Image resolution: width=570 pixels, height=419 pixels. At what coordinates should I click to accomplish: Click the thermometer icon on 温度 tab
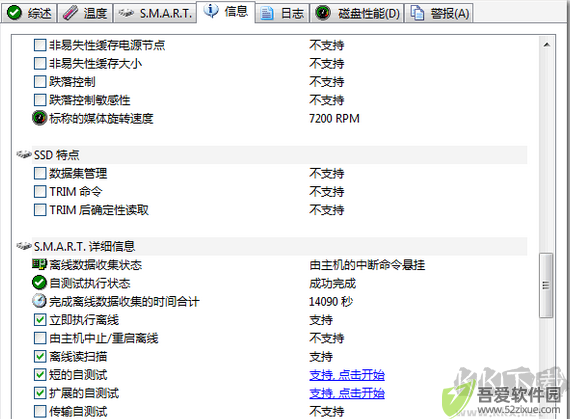pos(70,13)
